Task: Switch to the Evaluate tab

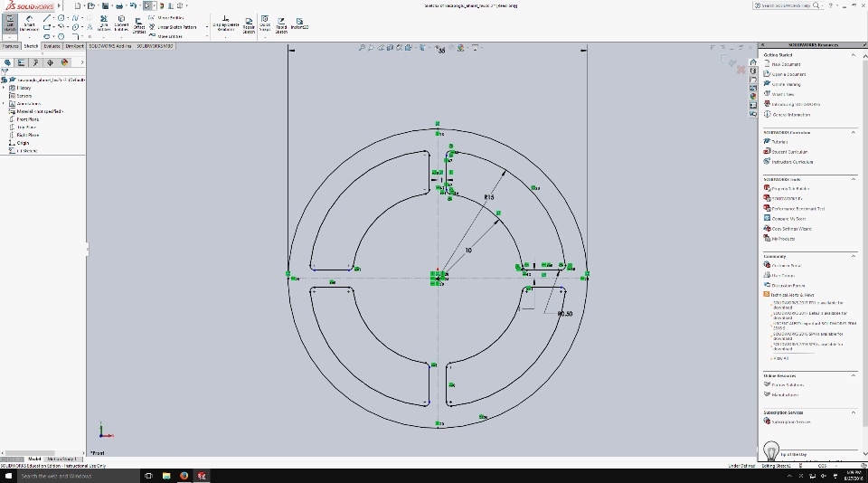Action: pos(52,46)
